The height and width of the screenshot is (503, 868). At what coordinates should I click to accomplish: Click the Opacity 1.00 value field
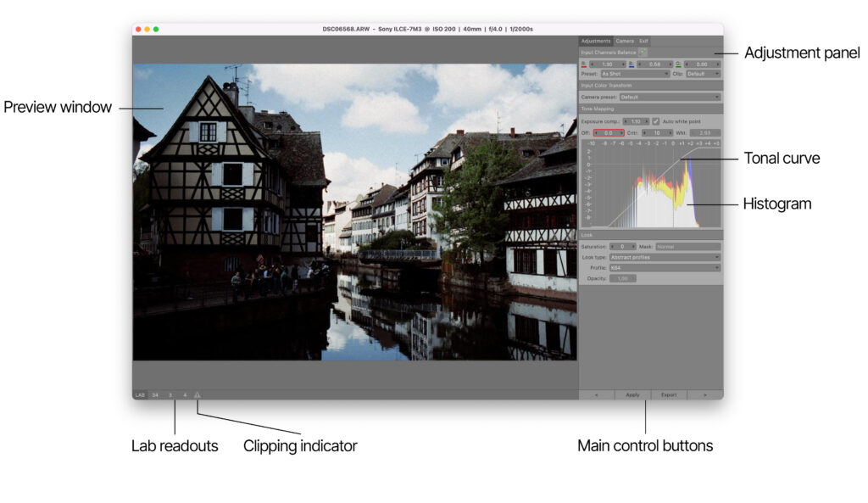(623, 278)
